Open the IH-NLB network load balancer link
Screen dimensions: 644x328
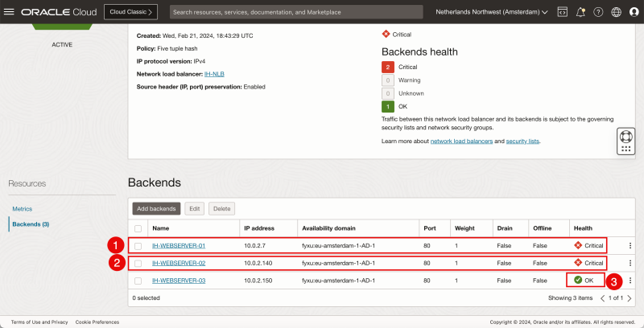213,74
